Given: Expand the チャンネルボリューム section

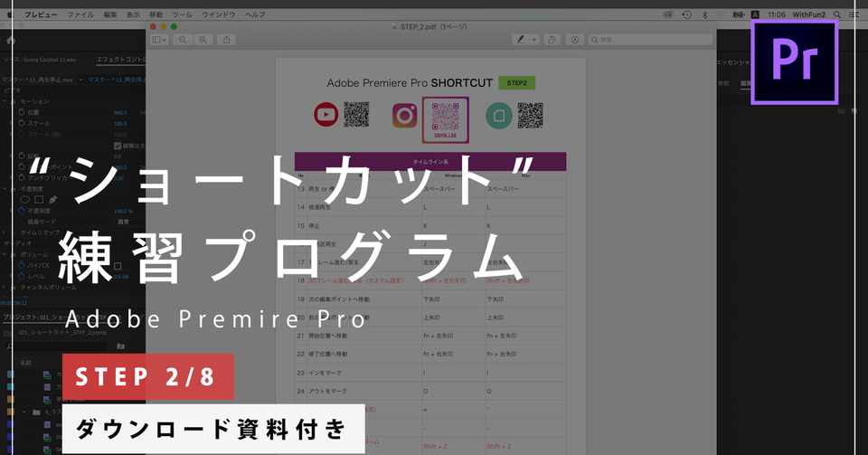Looking at the screenshot, I should tap(5, 288).
